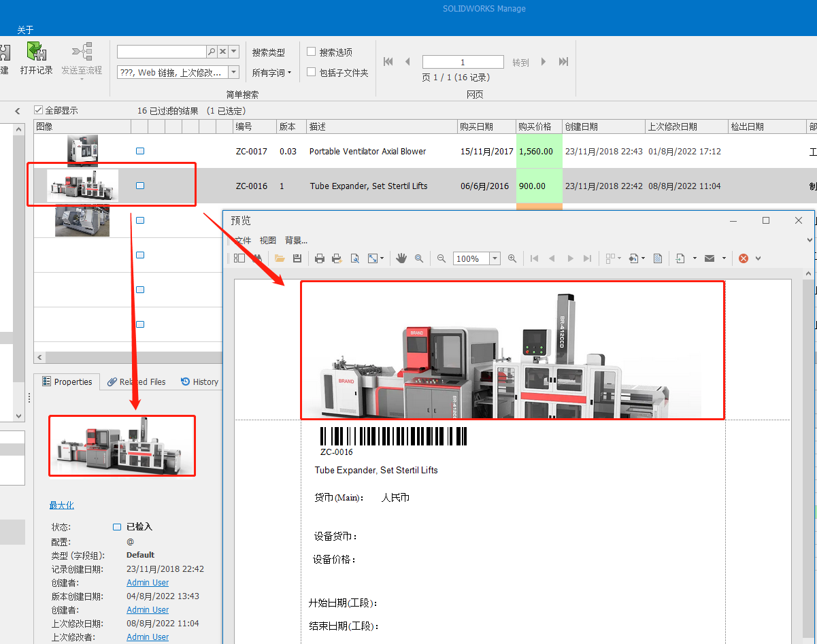Switch to the History tab
This screenshot has height=644, width=817.
(x=200, y=382)
